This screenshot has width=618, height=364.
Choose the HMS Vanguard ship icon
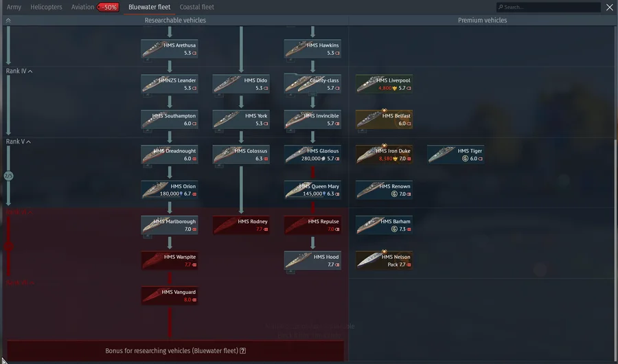pos(170,295)
